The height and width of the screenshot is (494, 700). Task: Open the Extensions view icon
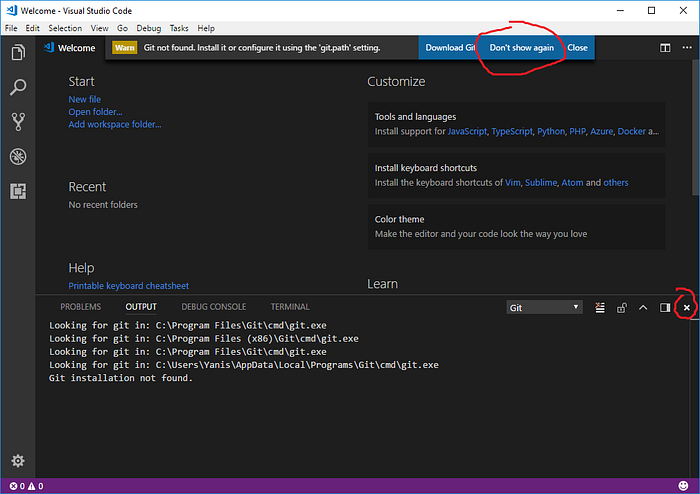[x=18, y=191]
